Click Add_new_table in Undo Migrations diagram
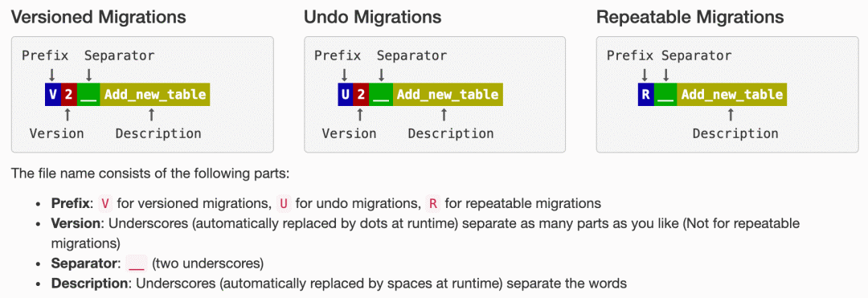 tap(448, 95)
